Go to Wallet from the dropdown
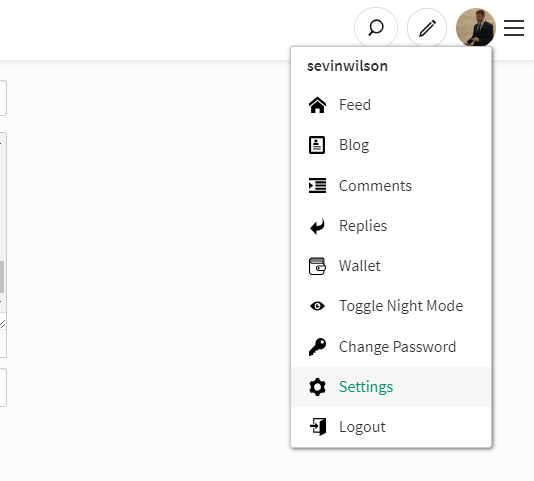The height and width of the screenshot is (481, 534). click(391, 266)
